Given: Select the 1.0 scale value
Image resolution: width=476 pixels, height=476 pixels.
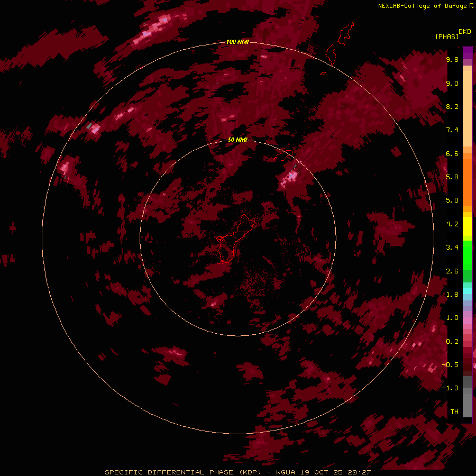Looking at the screenshot, I should click(452, 318).
